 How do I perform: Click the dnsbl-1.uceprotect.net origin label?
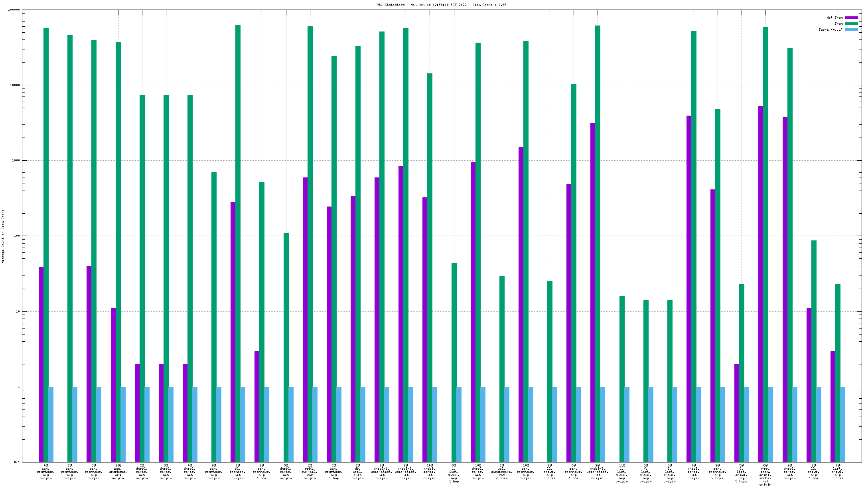point(382,472)
